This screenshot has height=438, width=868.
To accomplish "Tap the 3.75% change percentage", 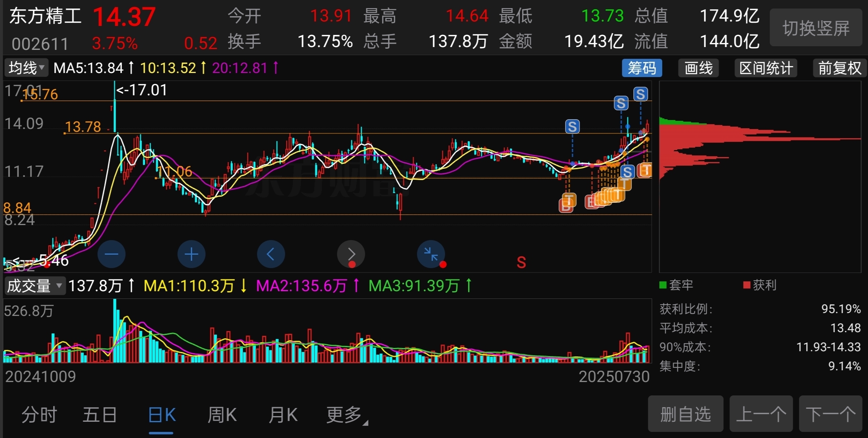I will 115,43.
